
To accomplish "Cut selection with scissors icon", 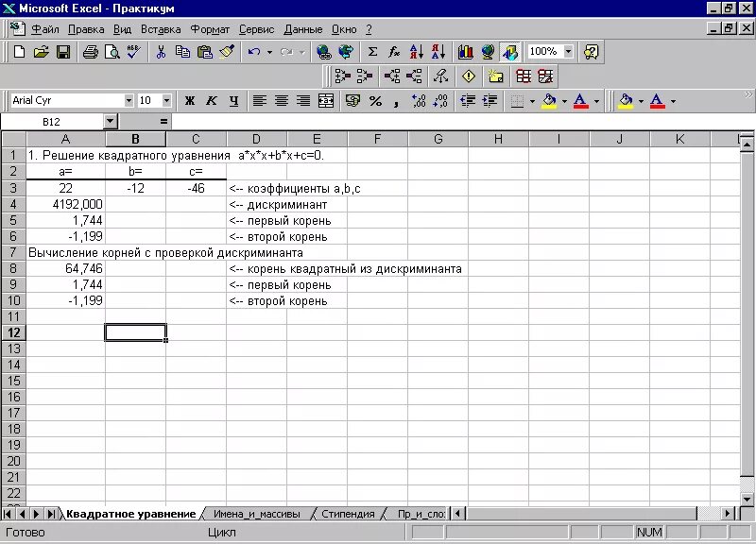I will tap(161, 52).
